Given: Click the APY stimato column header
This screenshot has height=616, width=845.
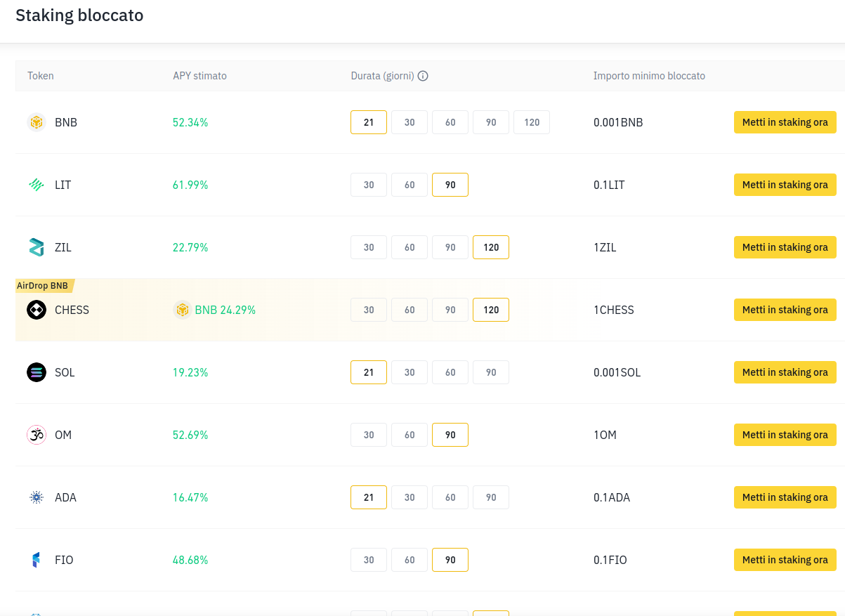Looking at the screenshot, I should [199, 76].
